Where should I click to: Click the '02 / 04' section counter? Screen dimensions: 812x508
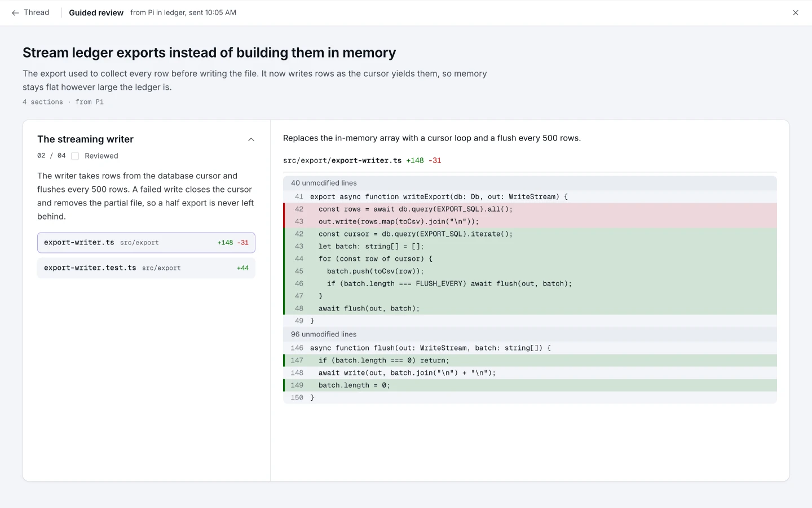(x=51, y=156)
